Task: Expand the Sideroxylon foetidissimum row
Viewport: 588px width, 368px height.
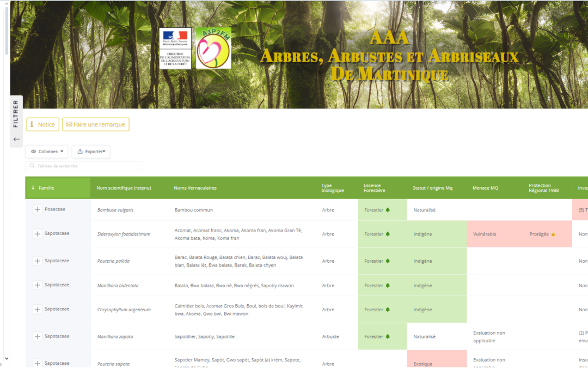Action: coord(37,234)
